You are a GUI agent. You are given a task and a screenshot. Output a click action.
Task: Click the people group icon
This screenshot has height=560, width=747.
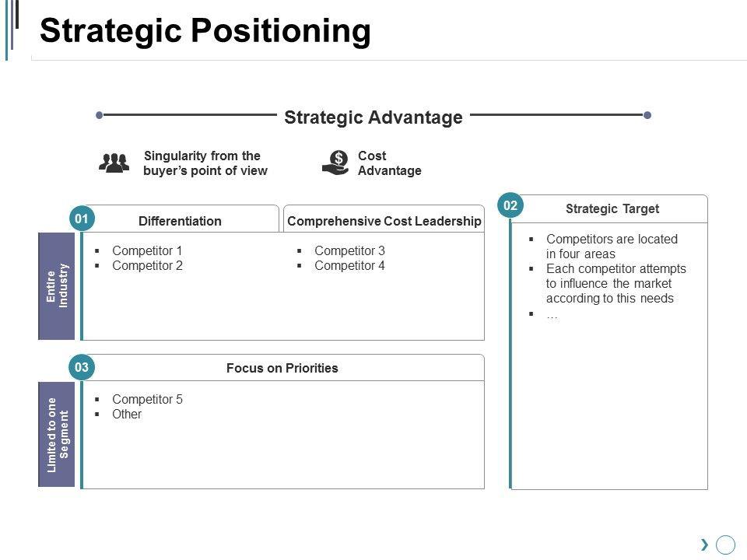coord(114,163)
